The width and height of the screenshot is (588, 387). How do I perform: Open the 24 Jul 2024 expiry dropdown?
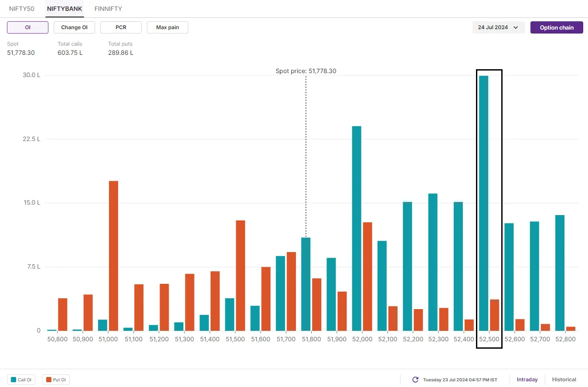tap(499, 27)
